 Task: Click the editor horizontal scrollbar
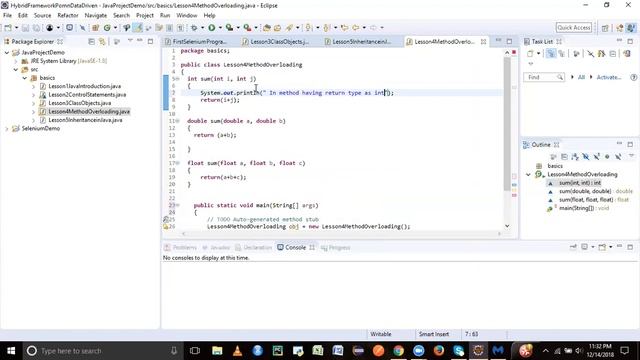click(341, 234)
